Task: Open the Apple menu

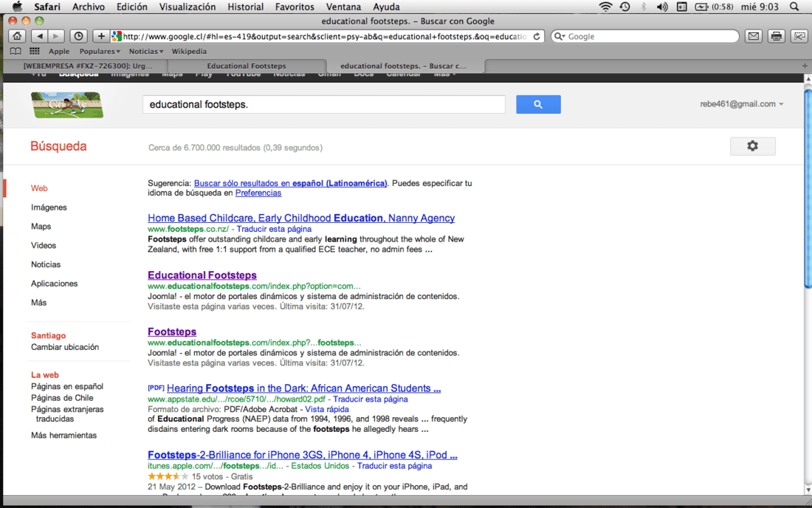Action: (17, 7)
